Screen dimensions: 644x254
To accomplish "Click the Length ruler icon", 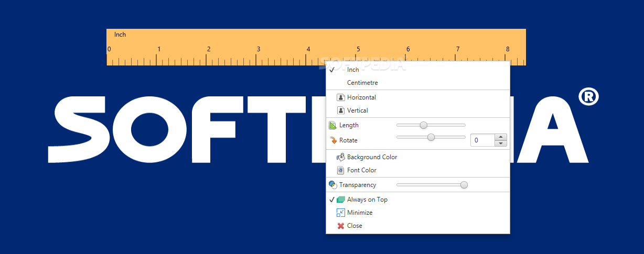I will coord(332,125).
